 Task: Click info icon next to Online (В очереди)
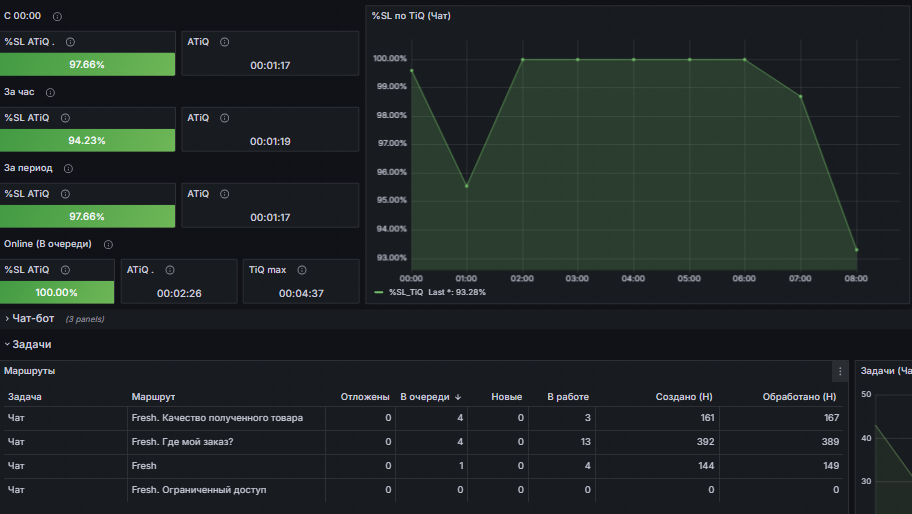click(x=108, y=244)
